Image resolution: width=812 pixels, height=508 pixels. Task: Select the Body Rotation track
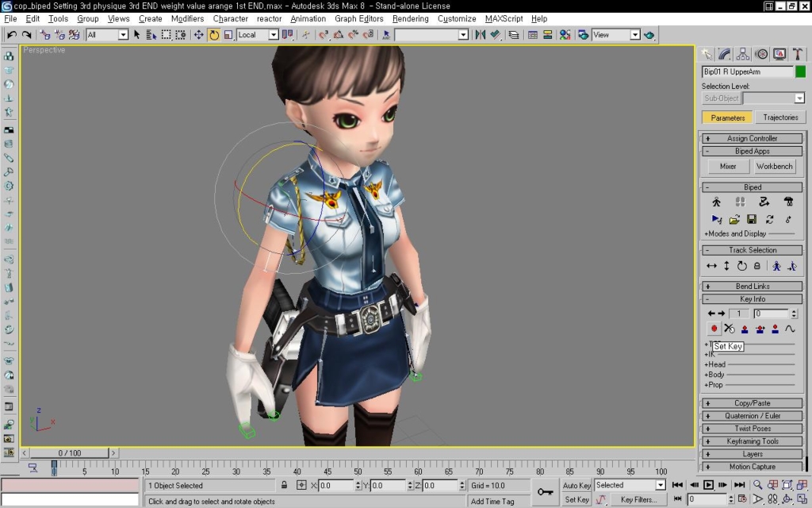(x=742, y=266)
